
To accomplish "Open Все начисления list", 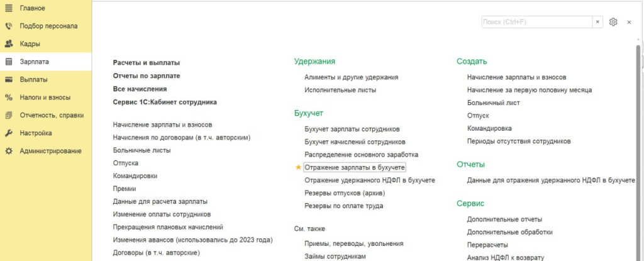I will [x=140, y=89].
